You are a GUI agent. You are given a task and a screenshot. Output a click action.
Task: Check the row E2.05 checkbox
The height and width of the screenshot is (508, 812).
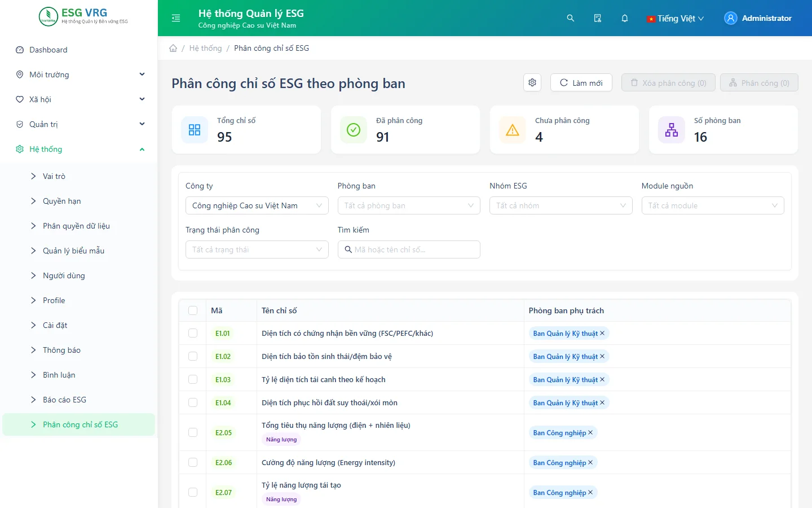point(193,432)
